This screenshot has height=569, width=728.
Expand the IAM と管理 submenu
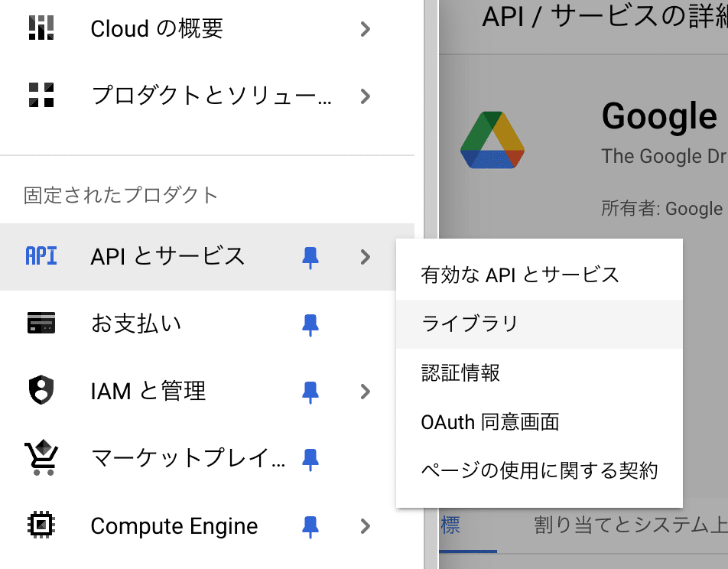(x=365, y=391)
